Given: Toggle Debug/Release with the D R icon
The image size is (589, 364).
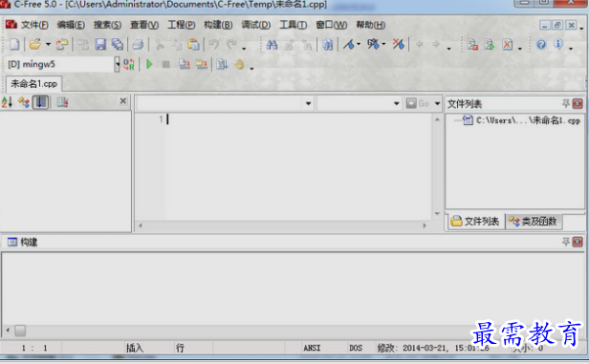Looking at the screenshot, I should 129,64.
